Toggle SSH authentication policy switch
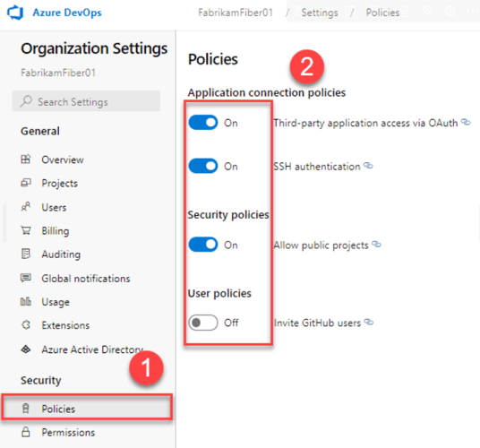The width and height of the screenshot is (480, 448). pos(203,166)
